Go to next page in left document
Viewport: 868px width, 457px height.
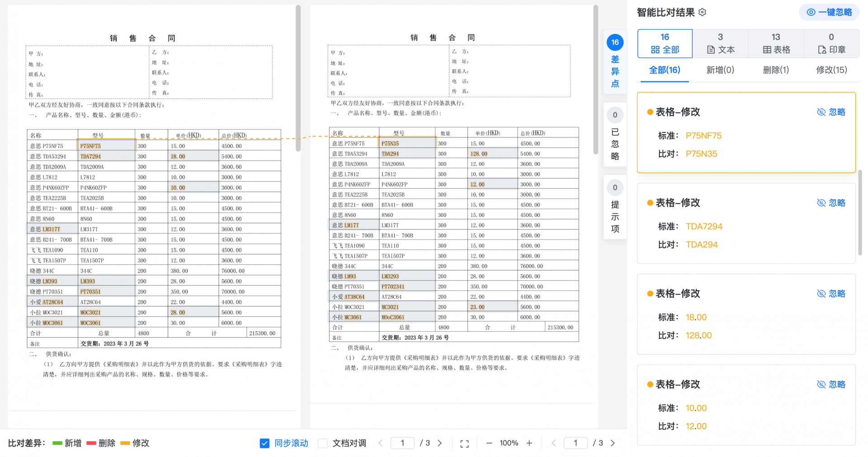439,443
